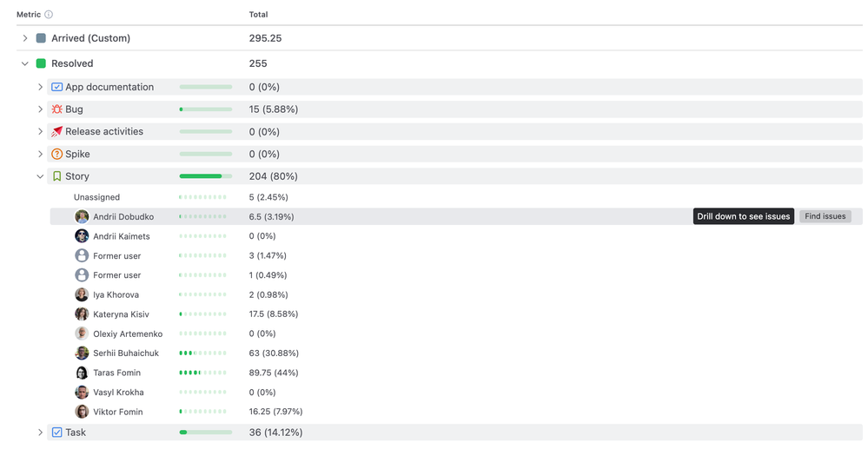The image size is (868, 449).
Task: Click Viktor Fomin's avatar
Action: click(82, 412)
